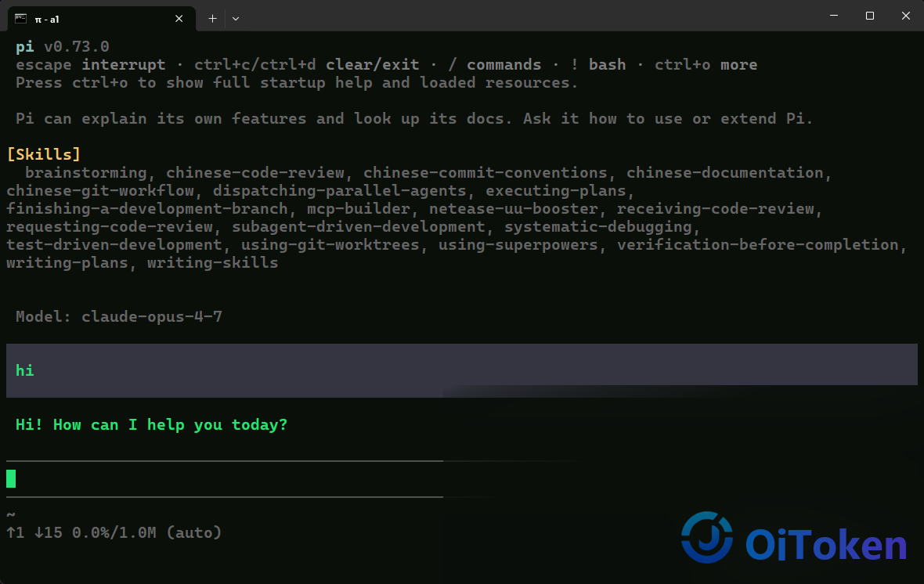
Task: Click the "using-git-worktrees" skill name
Action: pyautogui.click(x=330, y=244)
